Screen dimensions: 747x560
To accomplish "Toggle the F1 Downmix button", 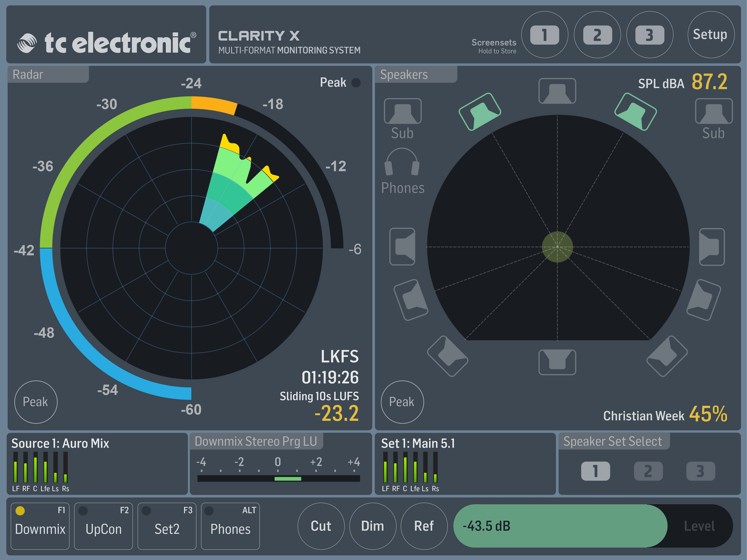I will 40,526.
